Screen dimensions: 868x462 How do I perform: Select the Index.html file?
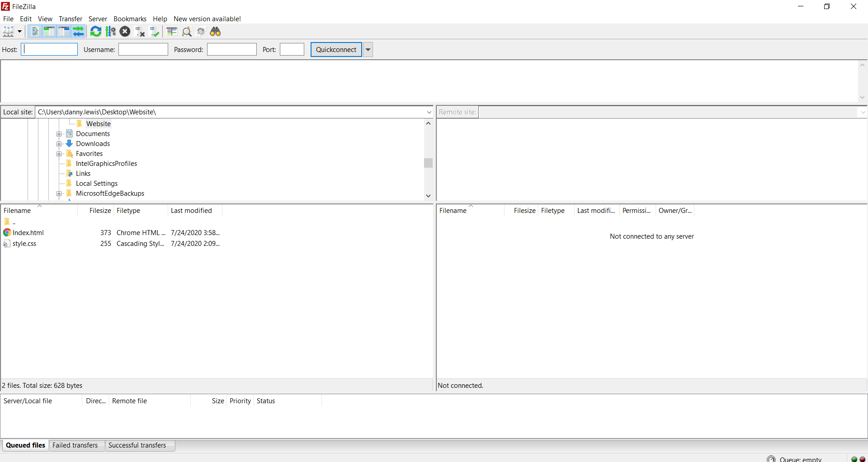[28, 233]
